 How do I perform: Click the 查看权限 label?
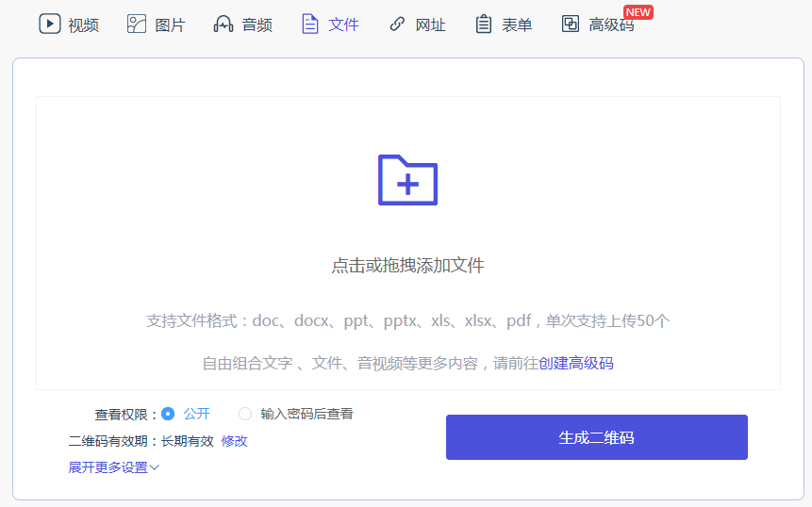point(125,415)
